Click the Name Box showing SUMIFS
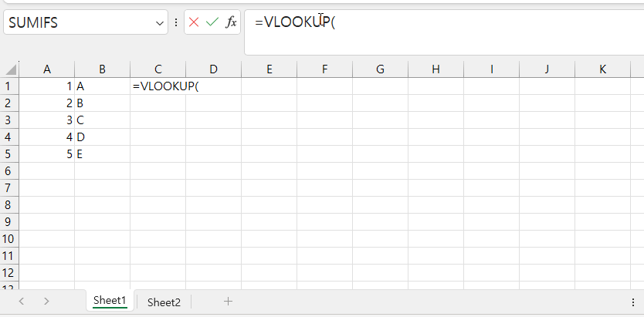The width and height of the screenshot is (644, 317). 77,23
